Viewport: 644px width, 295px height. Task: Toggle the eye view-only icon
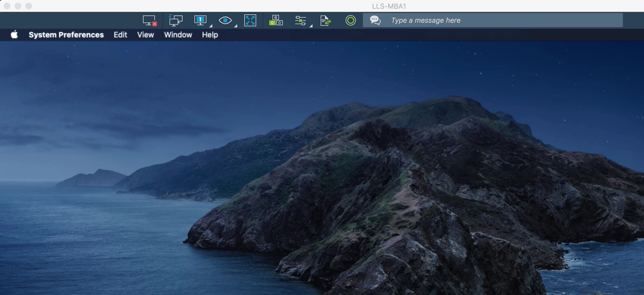[225, 20]
